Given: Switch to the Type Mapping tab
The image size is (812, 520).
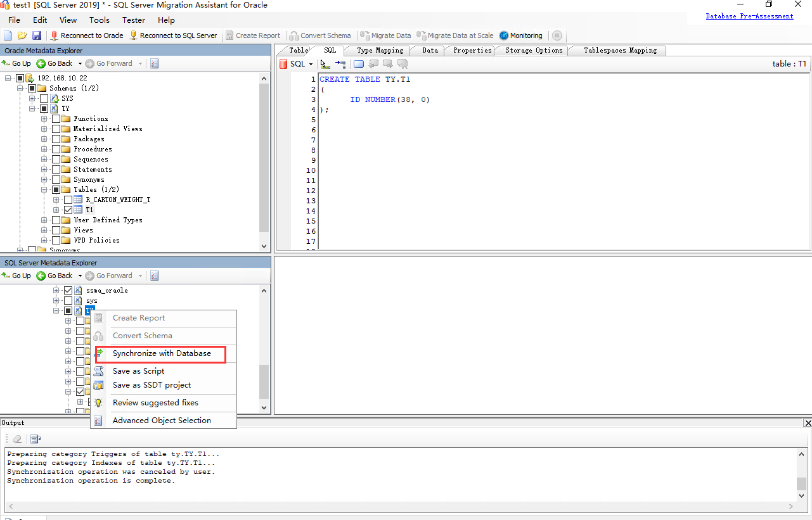Looking at the screenshot, I should (380, 50).
